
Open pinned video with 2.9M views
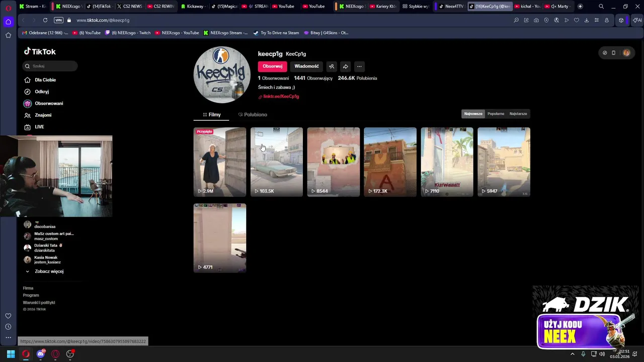[x=220, y=162]
